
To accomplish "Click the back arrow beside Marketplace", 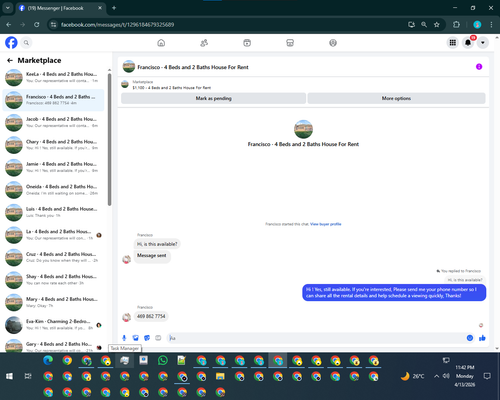I will pos(10,60).
